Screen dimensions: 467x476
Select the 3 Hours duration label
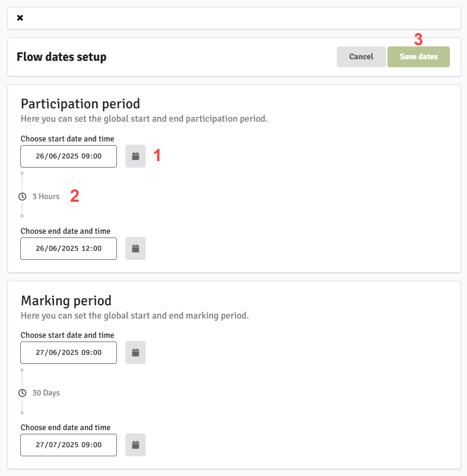46,196
